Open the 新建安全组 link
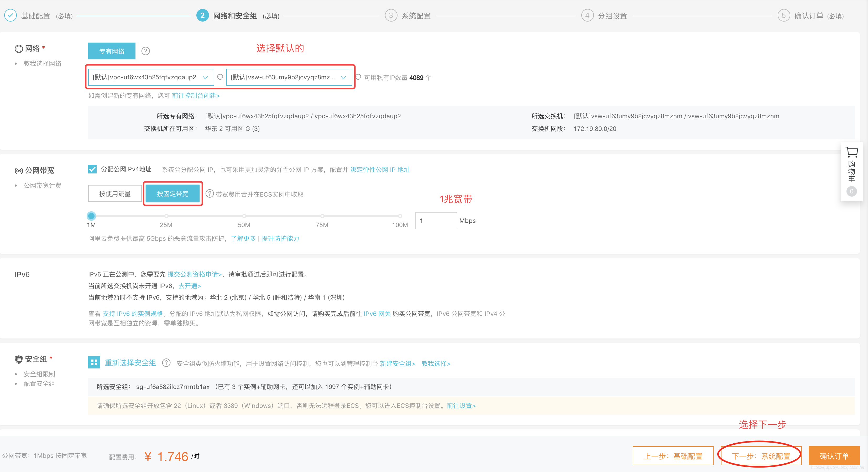 pos(397,364)
